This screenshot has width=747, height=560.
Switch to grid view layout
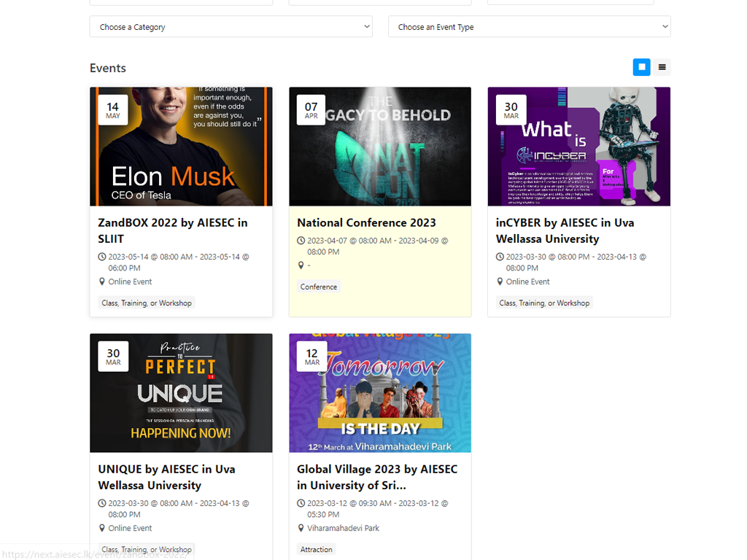(x=641, y=67)
